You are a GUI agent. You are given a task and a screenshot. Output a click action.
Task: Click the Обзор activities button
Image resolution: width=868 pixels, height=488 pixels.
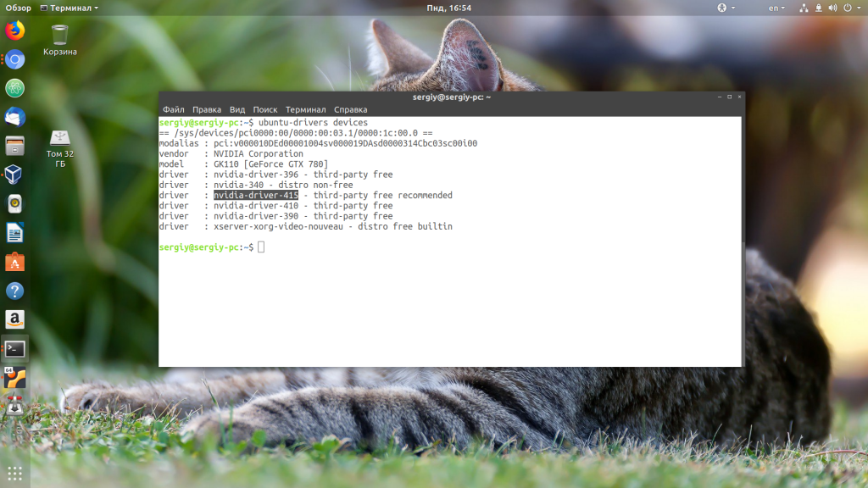coord(19,8)
